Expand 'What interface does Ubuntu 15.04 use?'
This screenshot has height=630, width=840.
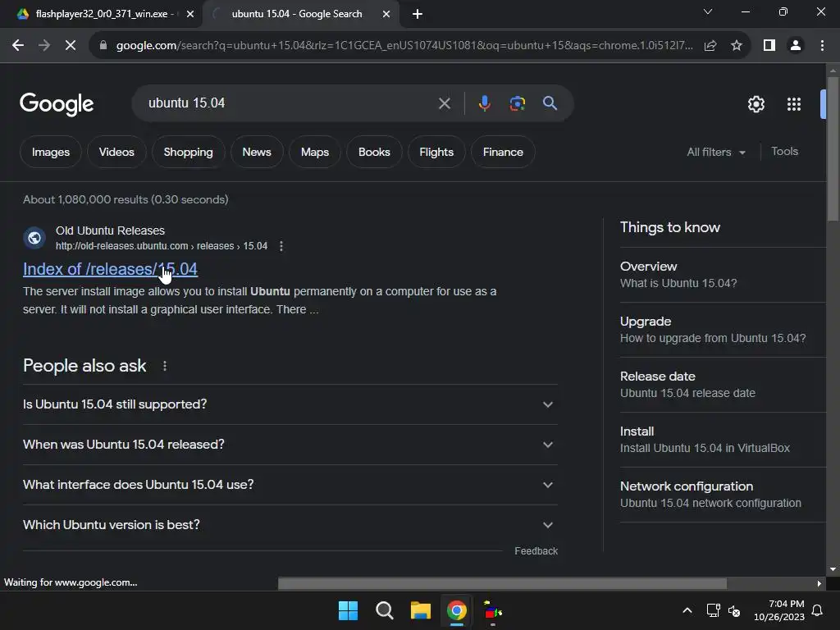[x=290, y=485]
